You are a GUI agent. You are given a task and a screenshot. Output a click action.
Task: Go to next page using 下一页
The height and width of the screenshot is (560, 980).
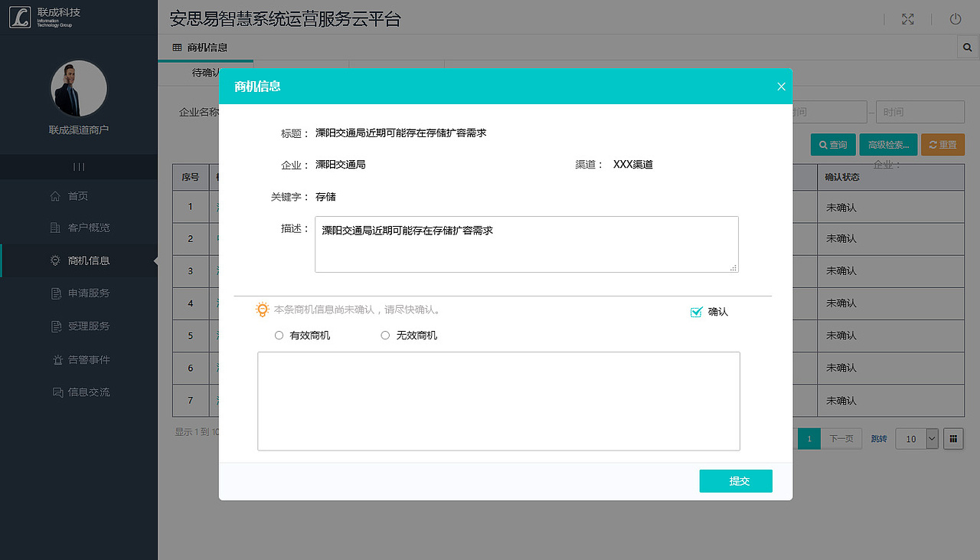tap(841, 438)
